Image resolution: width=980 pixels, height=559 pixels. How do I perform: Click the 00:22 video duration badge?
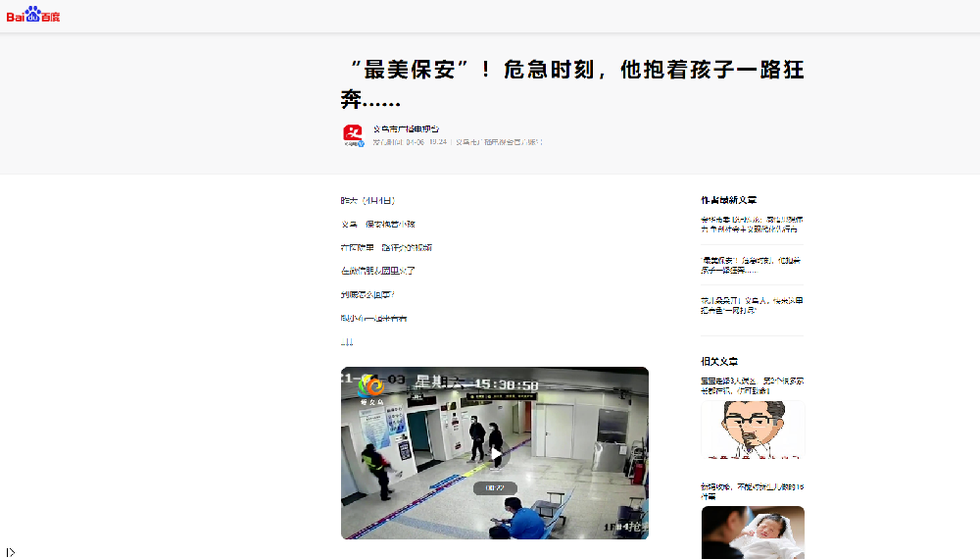tap(495, 487)
